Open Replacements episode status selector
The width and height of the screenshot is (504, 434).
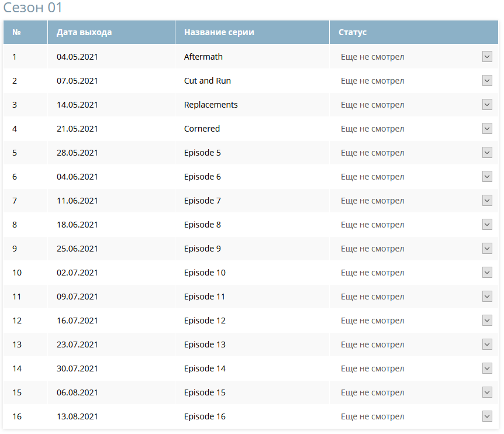pos(487,105)
